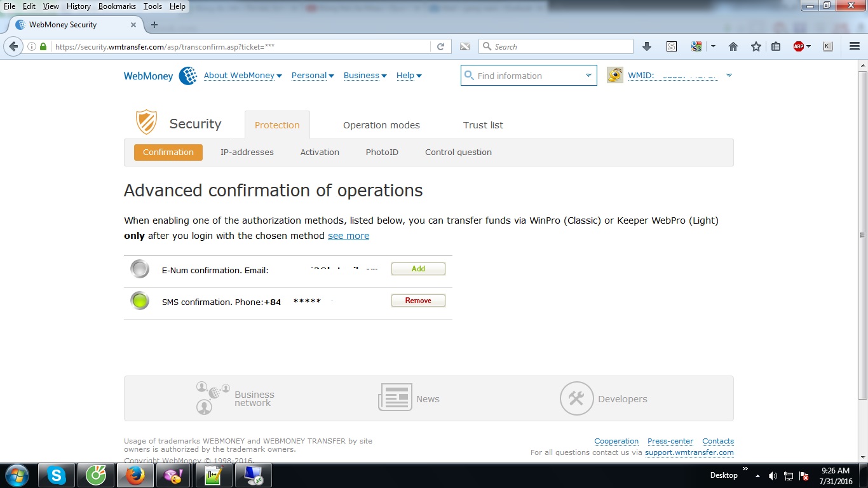This screenshot has width=868, height=488.
Task: Open the Tools menu
Action: click(x=153, y=6)
